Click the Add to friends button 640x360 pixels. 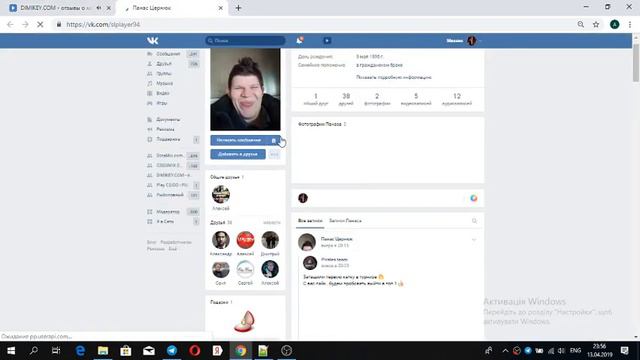coord(238,154)
